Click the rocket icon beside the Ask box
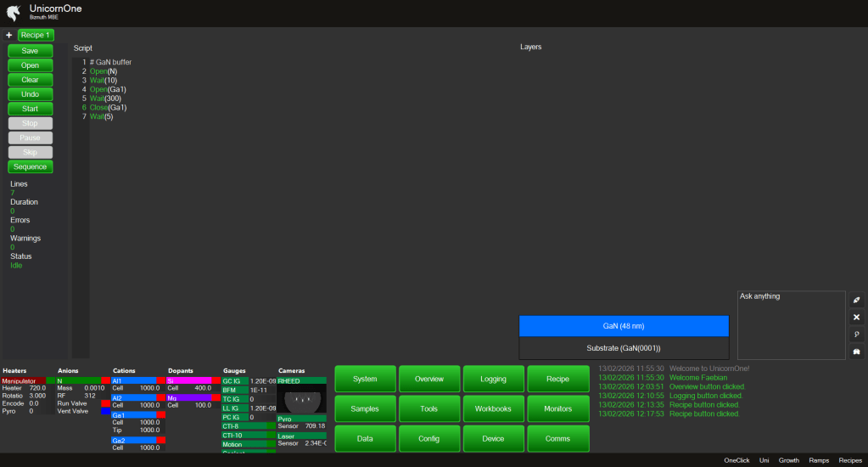The height and width of the screenshot is (467, 868). pos(856,300)
